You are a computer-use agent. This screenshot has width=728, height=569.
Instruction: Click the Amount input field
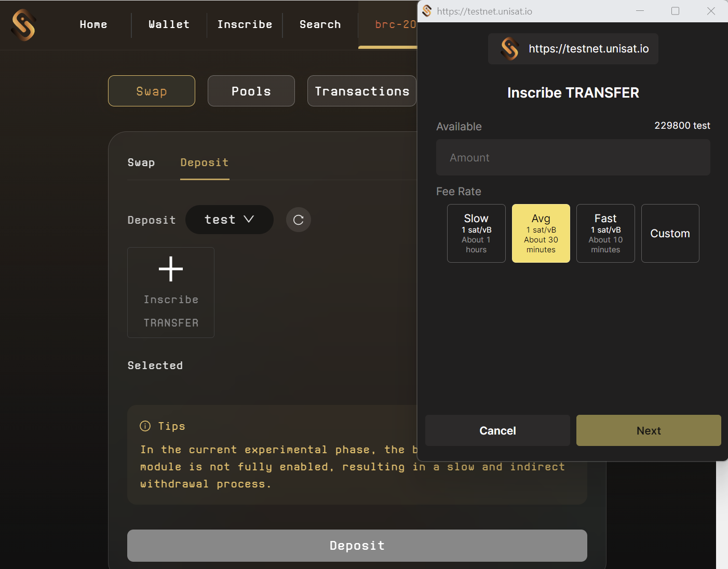(x=573, y=157)
